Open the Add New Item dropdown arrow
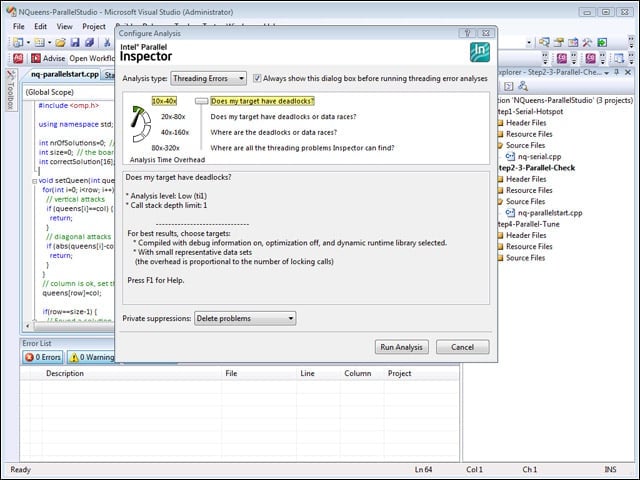Screen dimensions: 640x480 [x=49, y=42]
